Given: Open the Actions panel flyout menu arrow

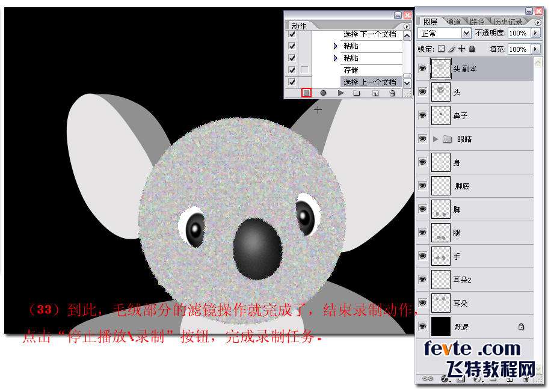Looking at the screenshot, I should click(407, 26).
